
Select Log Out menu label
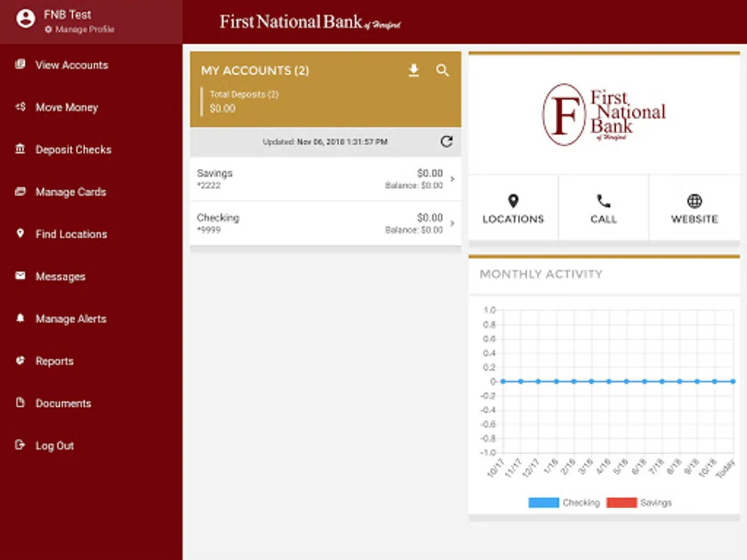point(55,446)
